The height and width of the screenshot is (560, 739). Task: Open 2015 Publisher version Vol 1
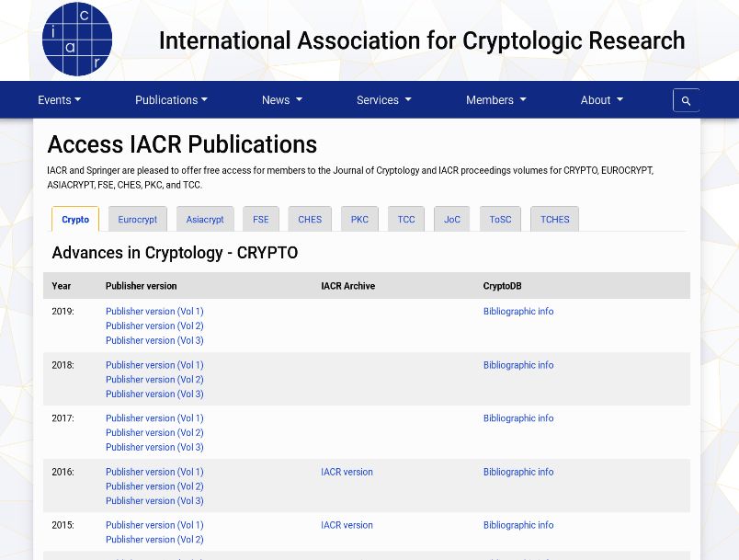click(x=154, y=525)
